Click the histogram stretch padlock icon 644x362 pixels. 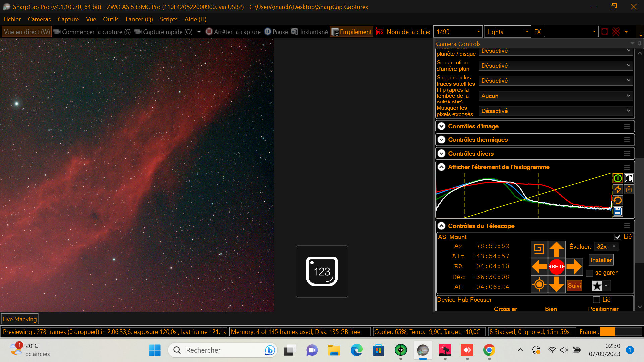pos(629,189)
